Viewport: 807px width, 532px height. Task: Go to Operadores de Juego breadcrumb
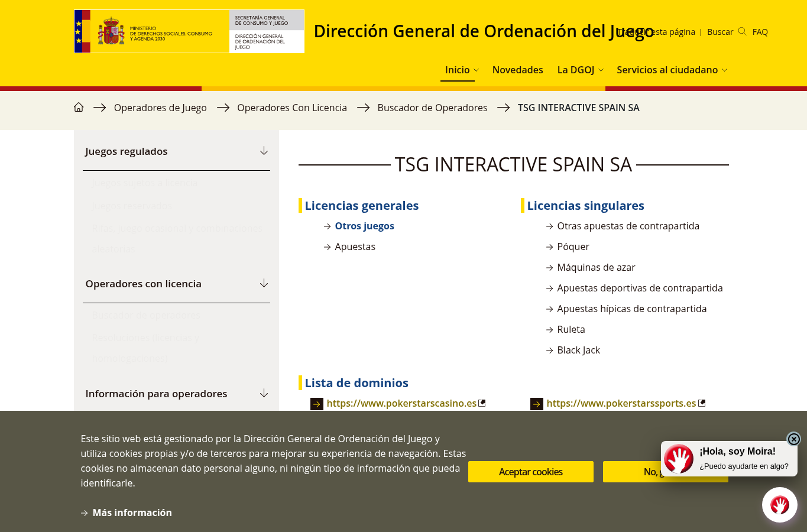(160, 108)
